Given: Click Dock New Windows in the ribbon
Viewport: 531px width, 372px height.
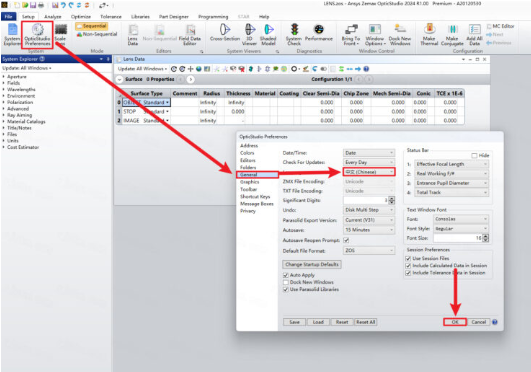Looking at the screenshot, I should pyautogui.click(x=400, y=35).
